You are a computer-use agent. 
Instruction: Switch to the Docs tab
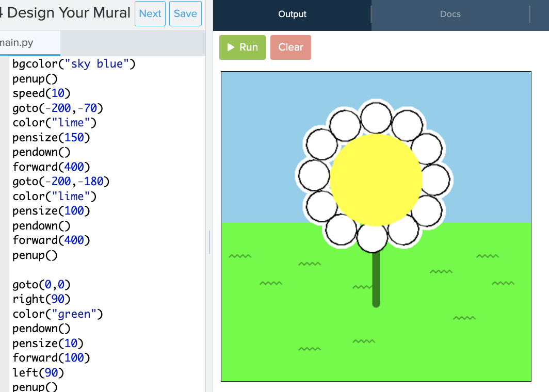click(450, 14)
